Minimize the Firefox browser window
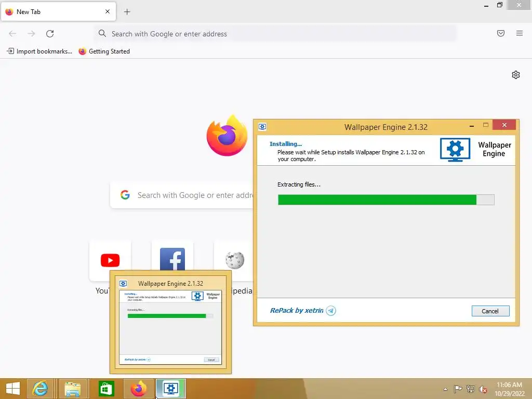The height and width of the screenshot is (399, 532). tap(486, 5)
